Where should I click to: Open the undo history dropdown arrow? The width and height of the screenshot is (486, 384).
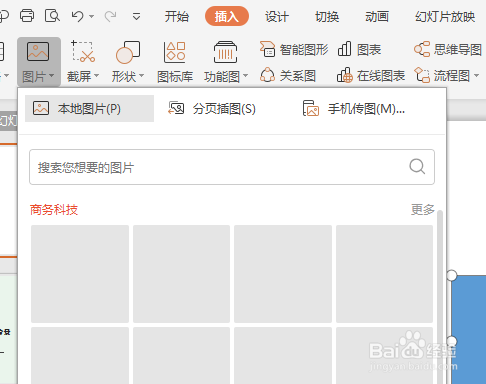[x=91, y=16]
